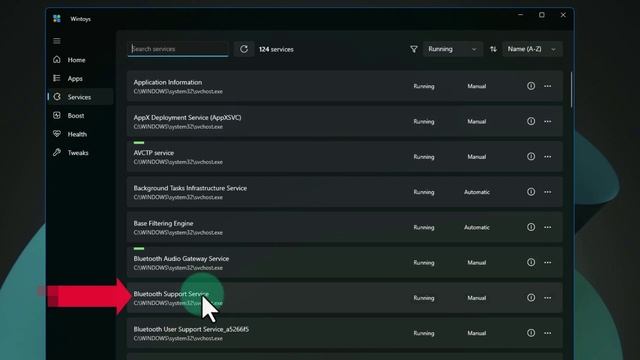Minimize the Wintoys window

pyautogui.click(x=520, y=15)
